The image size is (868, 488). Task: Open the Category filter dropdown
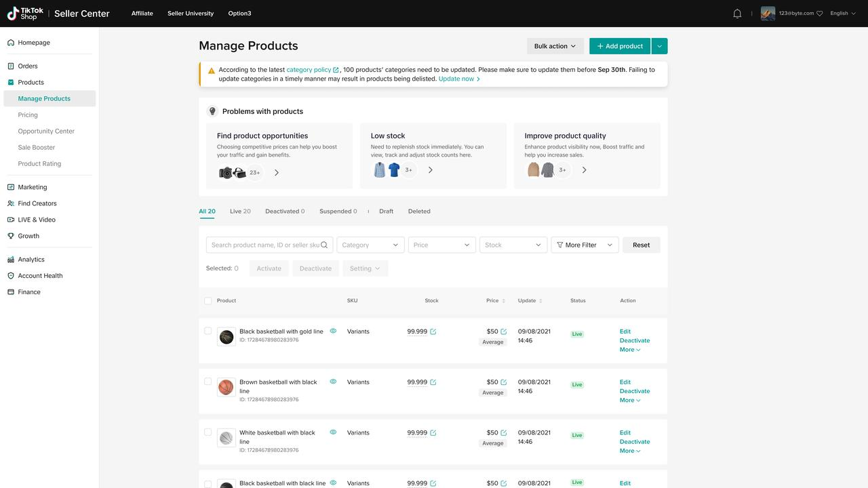(370, 245)
